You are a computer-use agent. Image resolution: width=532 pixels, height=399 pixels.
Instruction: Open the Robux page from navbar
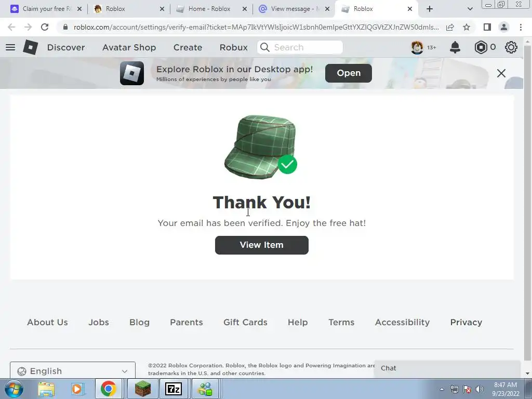click(234, 47)
